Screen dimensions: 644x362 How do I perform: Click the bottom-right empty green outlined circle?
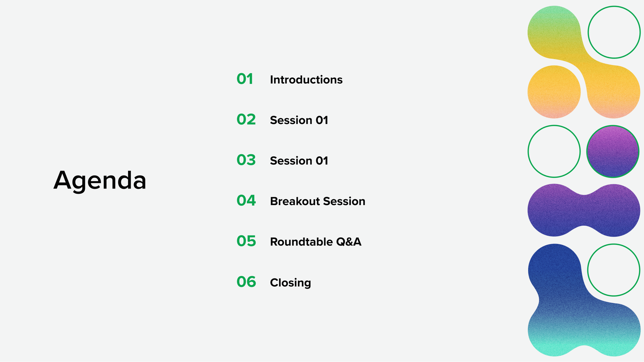[x=613, y=270]
